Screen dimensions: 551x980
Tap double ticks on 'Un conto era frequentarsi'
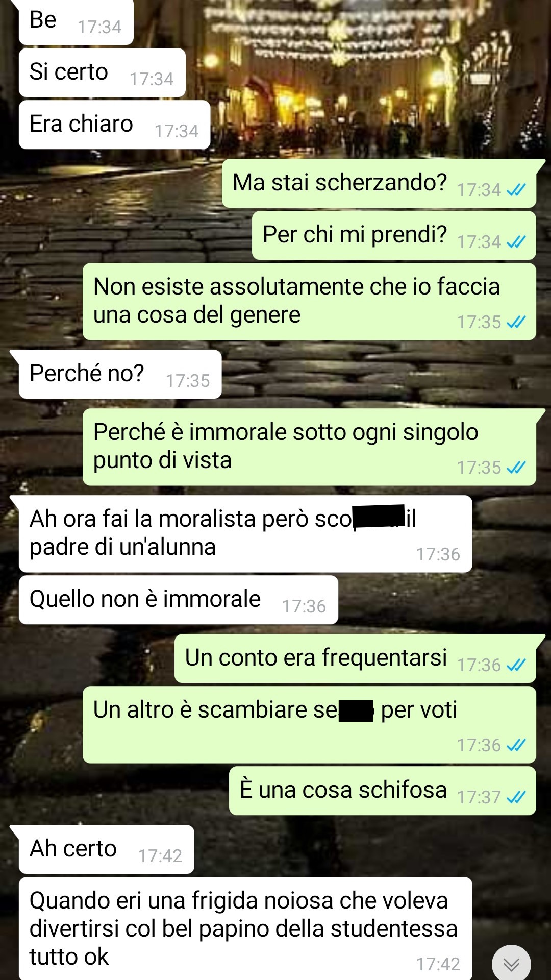click(x=516, y=665)
